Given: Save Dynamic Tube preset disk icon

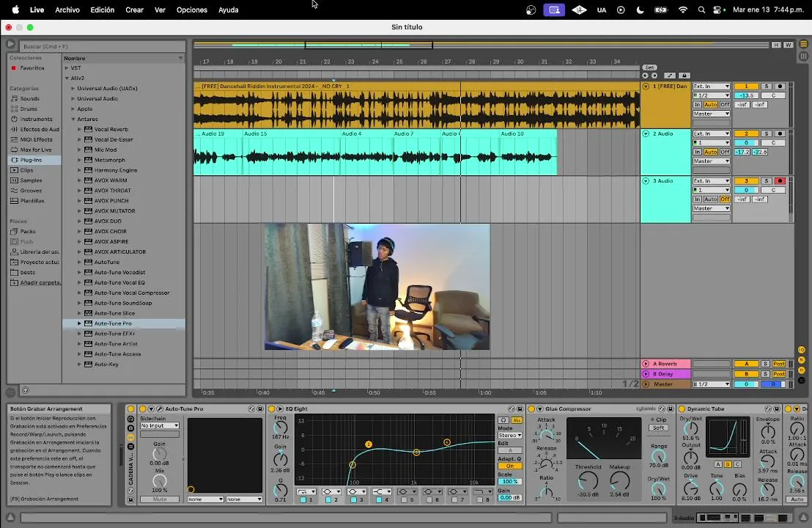Looking at the screenshot, I should point(776,408).
